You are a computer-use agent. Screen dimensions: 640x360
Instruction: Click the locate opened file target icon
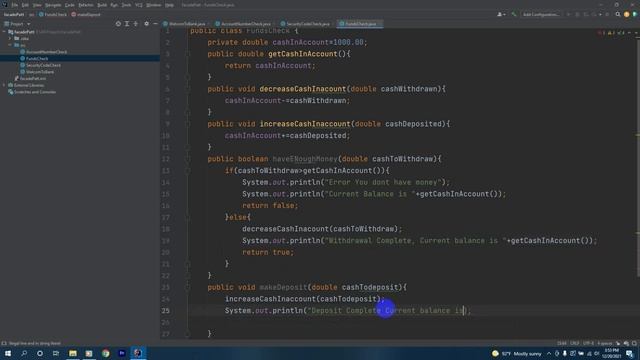point(118,24)
